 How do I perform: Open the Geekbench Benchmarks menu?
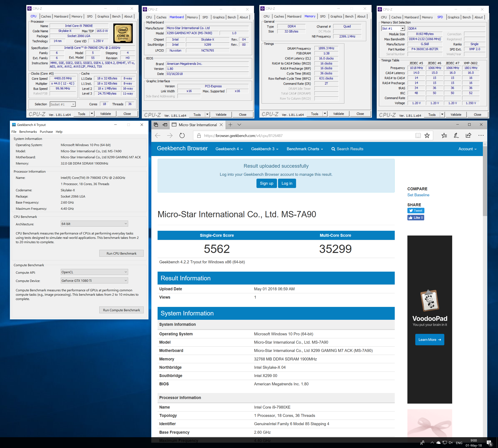tap(28, 132)
